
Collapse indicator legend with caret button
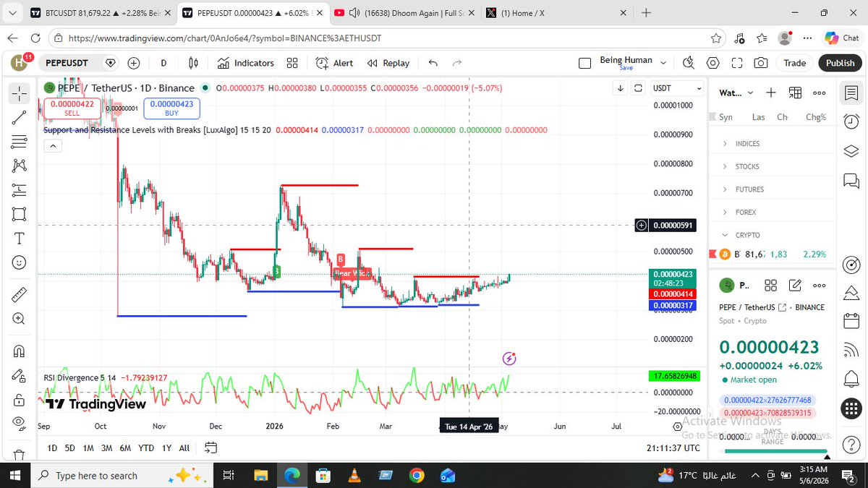pyautogui.click(x=52, y=146)
